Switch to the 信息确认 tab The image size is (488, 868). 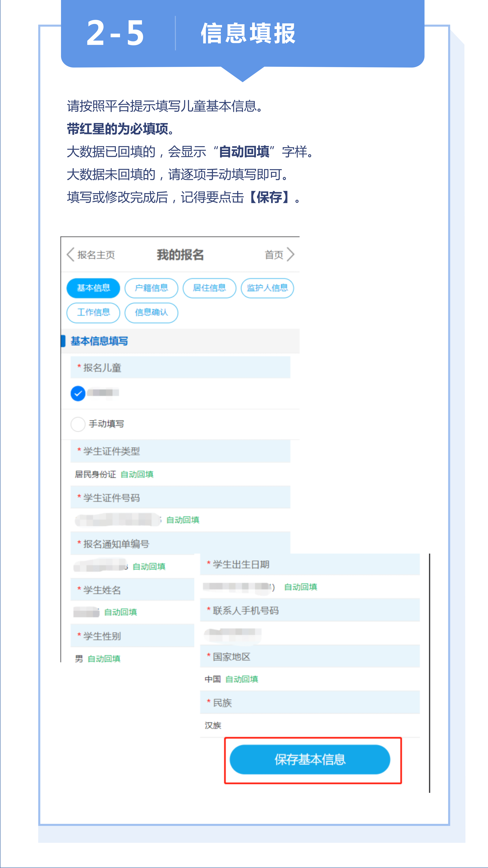click(x=151, y=313)
